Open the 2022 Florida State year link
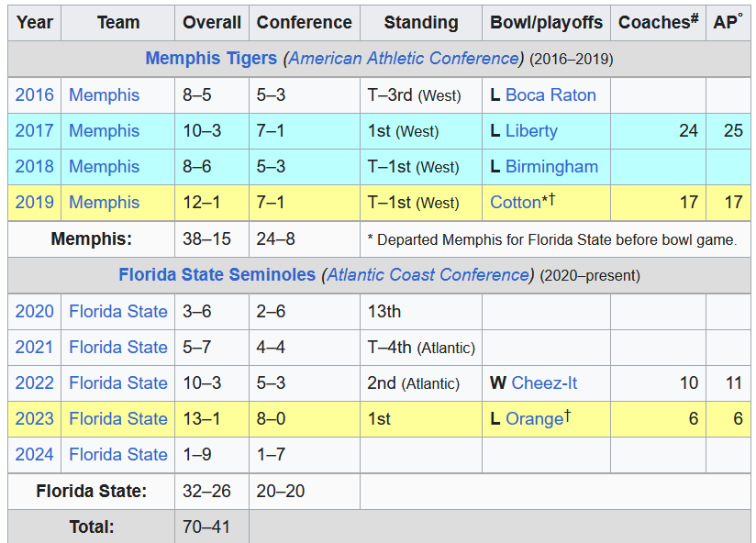The width and height of the screenshot is (756, 543). tap(35, 383)
